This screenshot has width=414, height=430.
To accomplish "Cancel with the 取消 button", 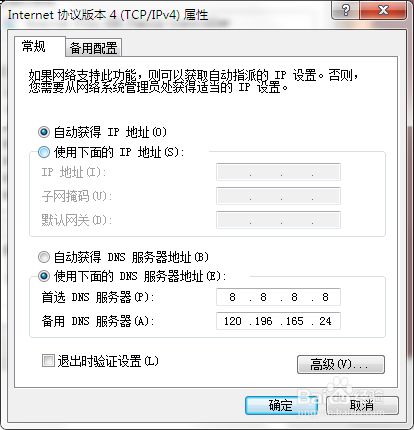I will 362,405.
